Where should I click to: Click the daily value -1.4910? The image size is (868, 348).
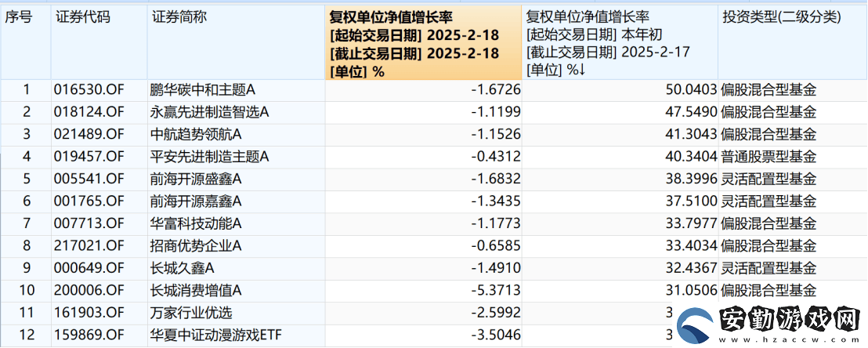pyautogui.click(x=496, y=269)
